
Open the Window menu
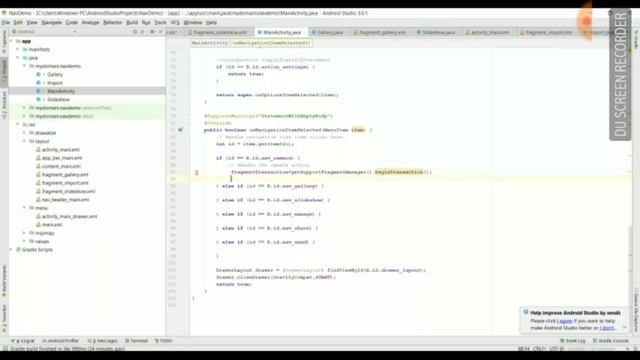coord(193,22)
